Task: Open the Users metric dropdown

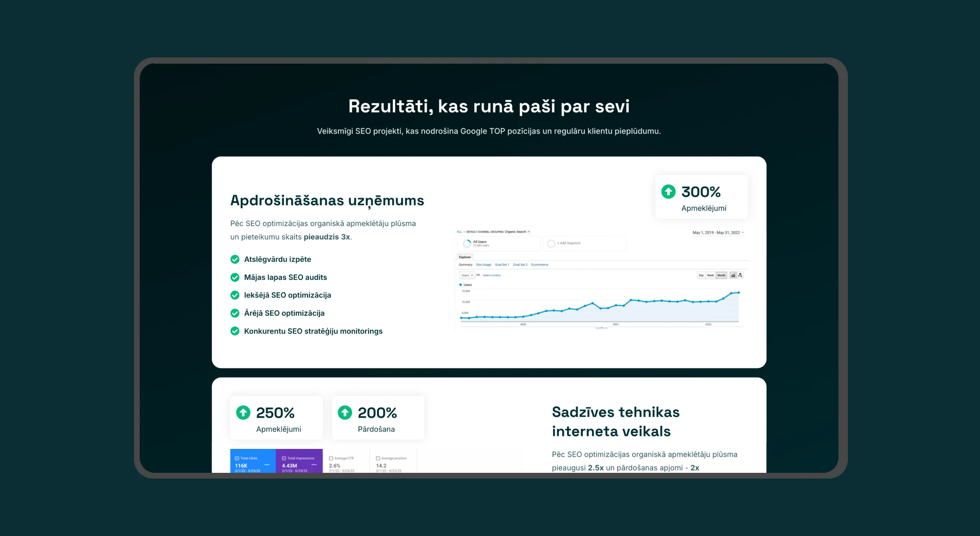Action: (x=467, y=275)
